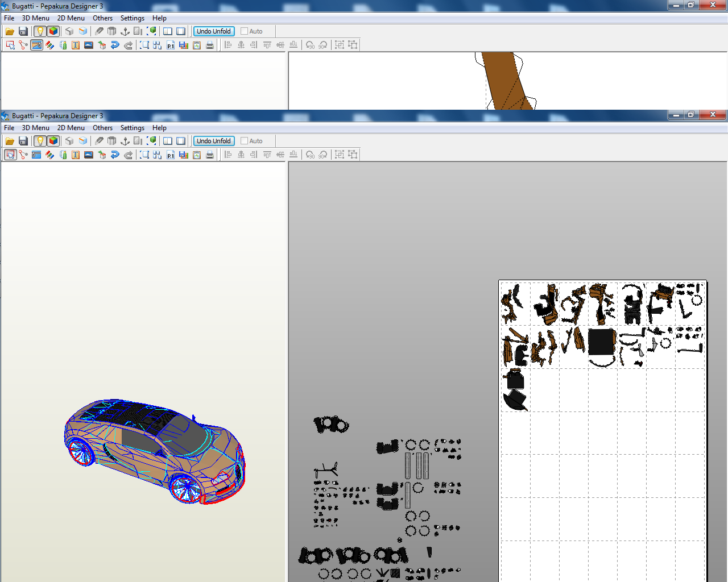This screenshot has height=582, width=728.
Task: Open 3D Menu in front window
Action: pyautogui.click(x=36, y=128)
